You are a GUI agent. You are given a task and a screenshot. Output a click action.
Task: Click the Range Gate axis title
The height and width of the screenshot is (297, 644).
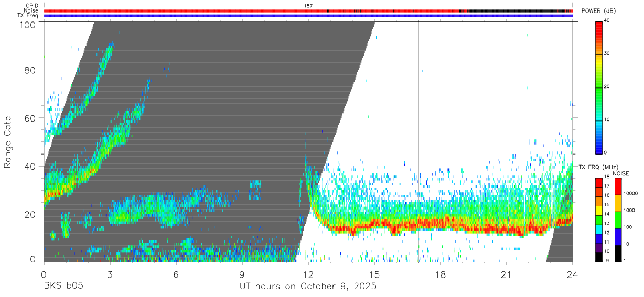[x=8, y=142]
